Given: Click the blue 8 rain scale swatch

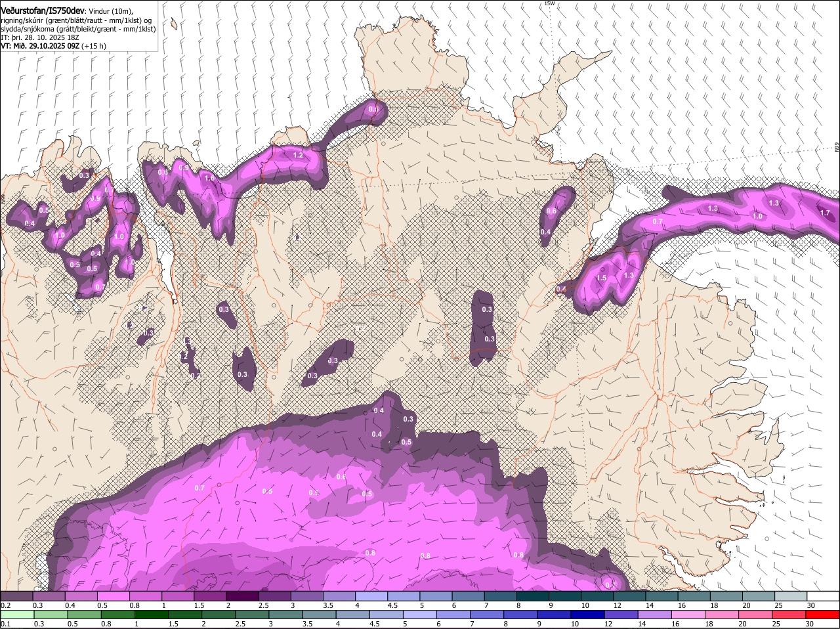Looking at the screenshot, I should tap(520, 615).
